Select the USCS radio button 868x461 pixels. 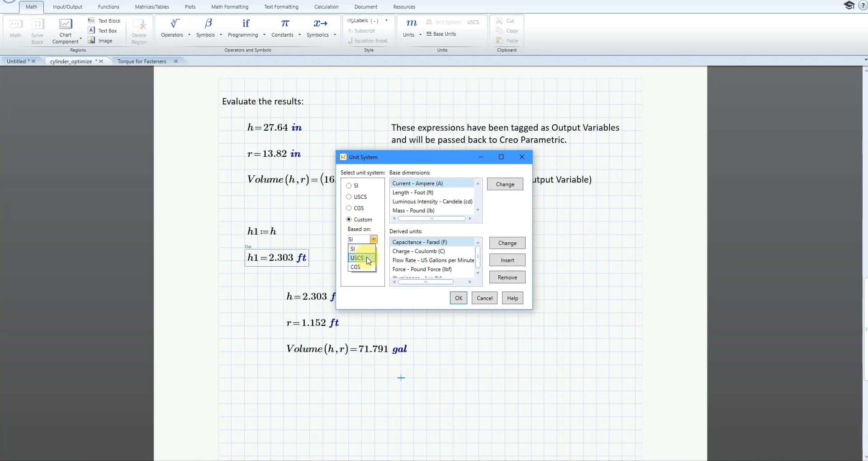pos(349,197)
